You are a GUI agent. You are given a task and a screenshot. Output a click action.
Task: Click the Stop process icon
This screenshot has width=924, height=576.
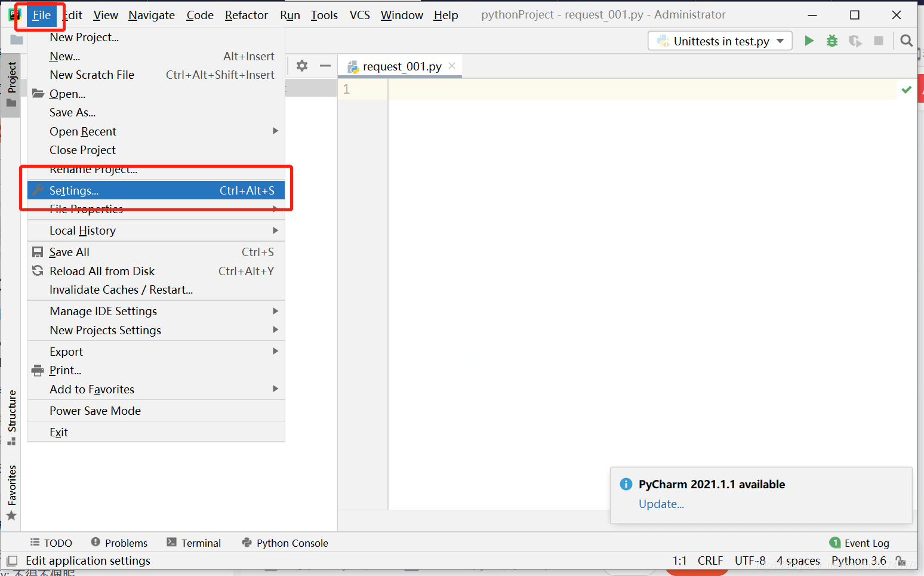click(879, 41)
